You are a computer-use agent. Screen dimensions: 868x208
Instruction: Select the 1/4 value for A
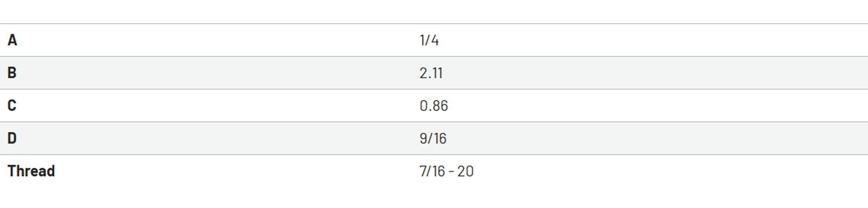click(x=429, y=40)
